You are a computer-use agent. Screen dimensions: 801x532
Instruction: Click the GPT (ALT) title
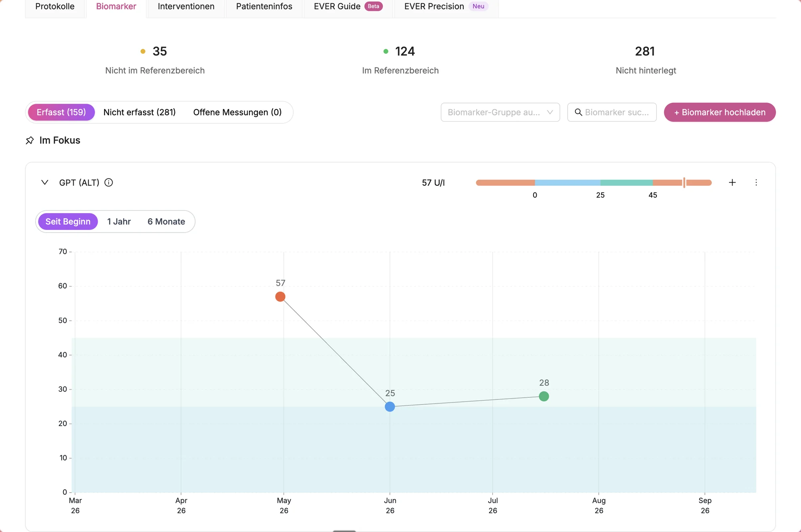click(x=79, y=183)
